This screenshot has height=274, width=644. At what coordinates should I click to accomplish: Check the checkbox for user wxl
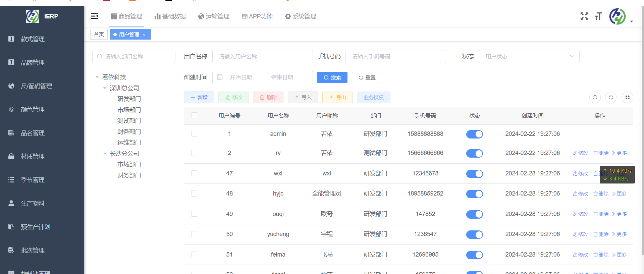[x=194, y=173]
